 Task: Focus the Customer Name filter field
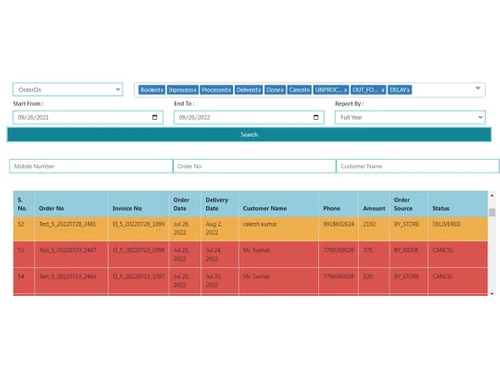coord(418,166)
